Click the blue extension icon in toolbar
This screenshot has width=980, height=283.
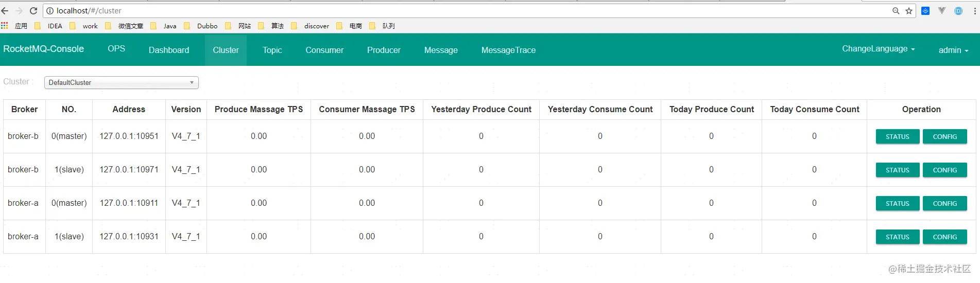[x=925, y=11]
